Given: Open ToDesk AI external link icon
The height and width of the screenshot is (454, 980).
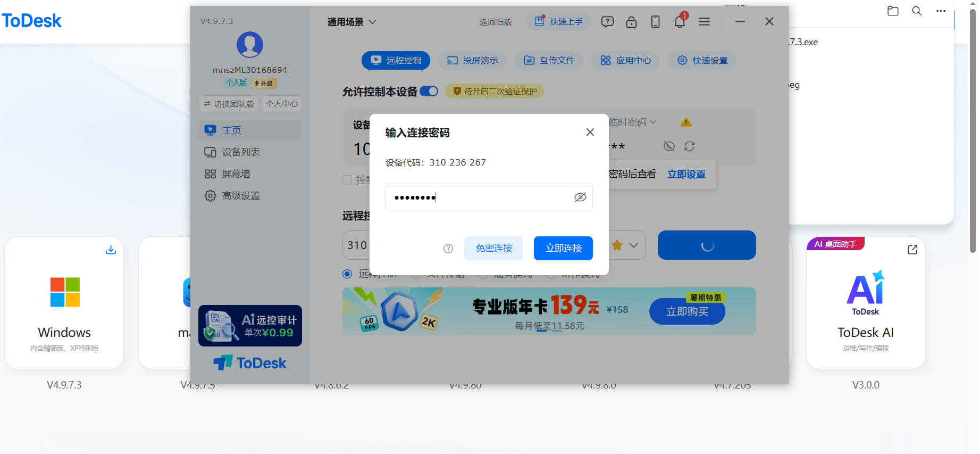Looking at the screenshot, I should 912,250.
